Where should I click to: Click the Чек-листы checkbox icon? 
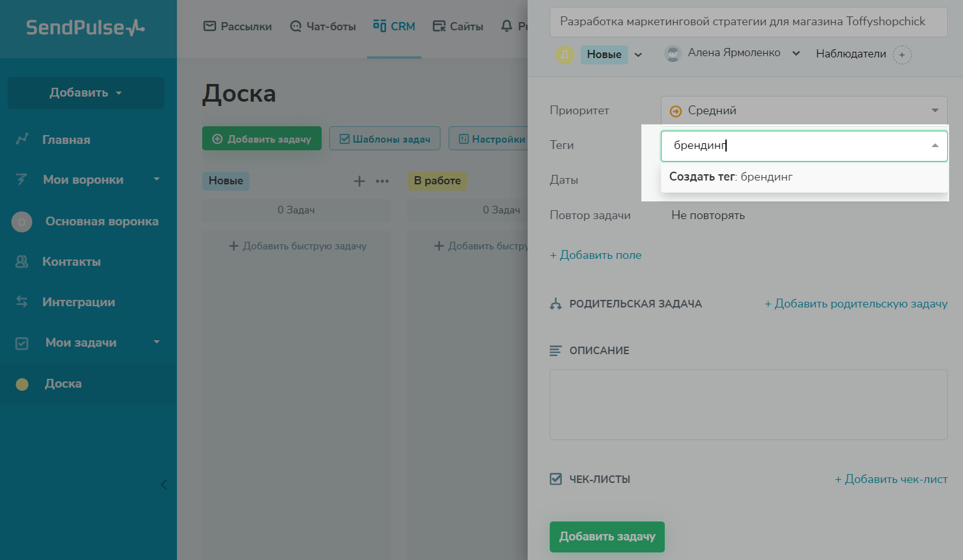tap(555, 479)
